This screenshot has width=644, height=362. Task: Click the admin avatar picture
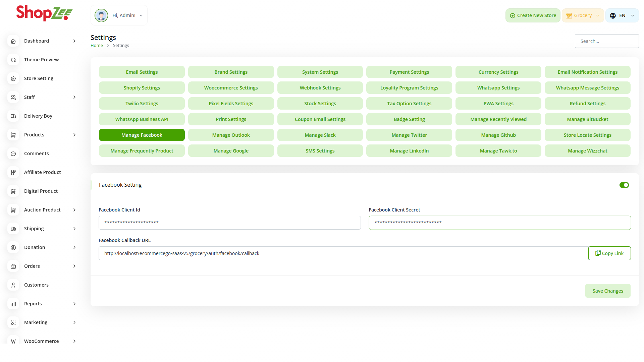coord(101,15)
